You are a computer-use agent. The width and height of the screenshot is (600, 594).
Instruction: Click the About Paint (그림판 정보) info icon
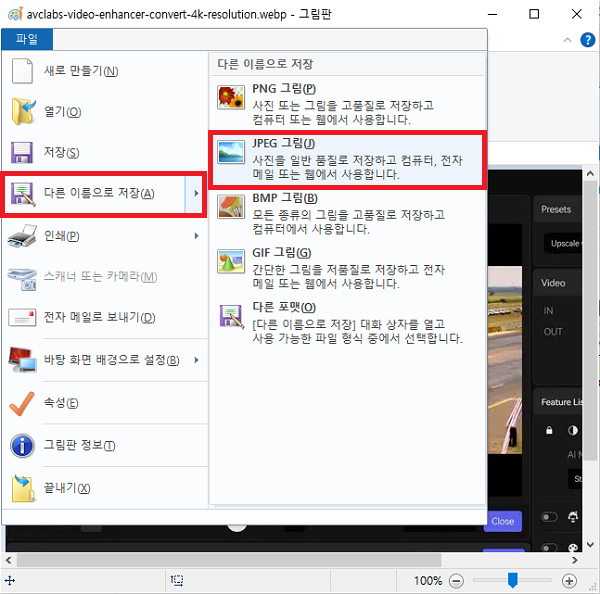coord(22,446)
